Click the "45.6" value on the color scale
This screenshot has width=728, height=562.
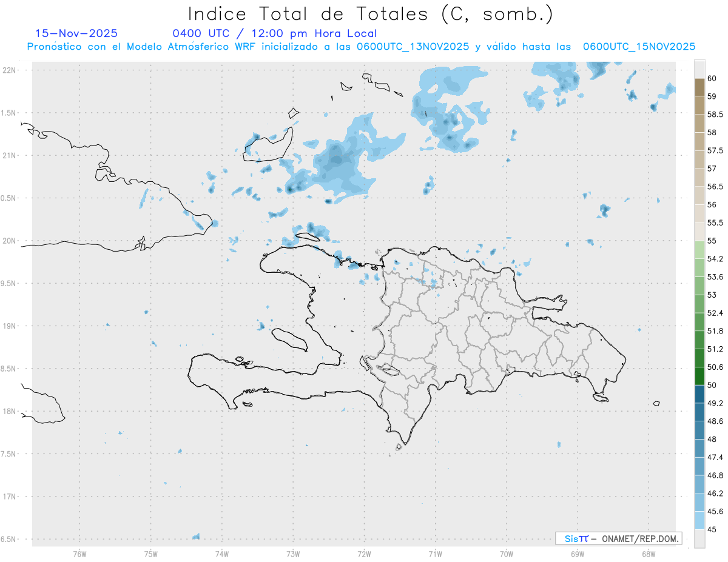coord(715,511)
